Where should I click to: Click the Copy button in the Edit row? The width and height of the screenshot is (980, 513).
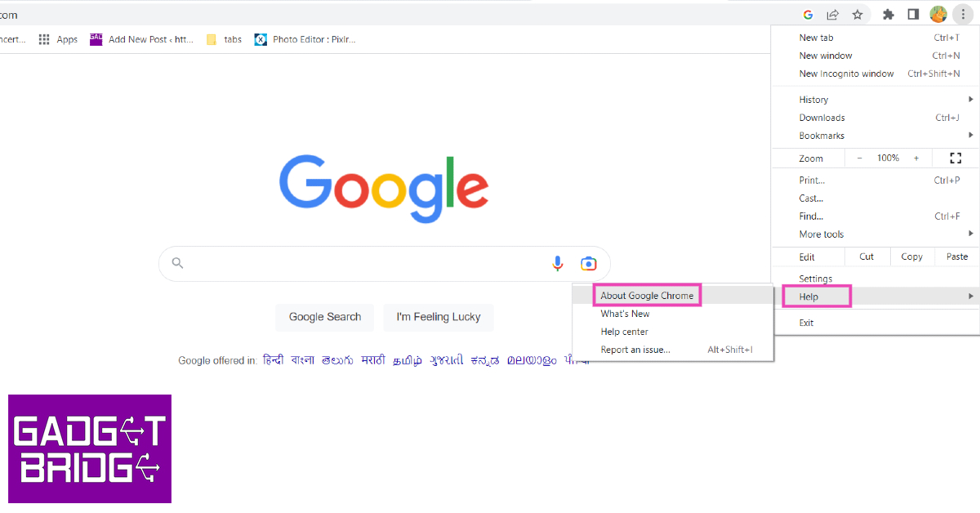tap(912, 256)
